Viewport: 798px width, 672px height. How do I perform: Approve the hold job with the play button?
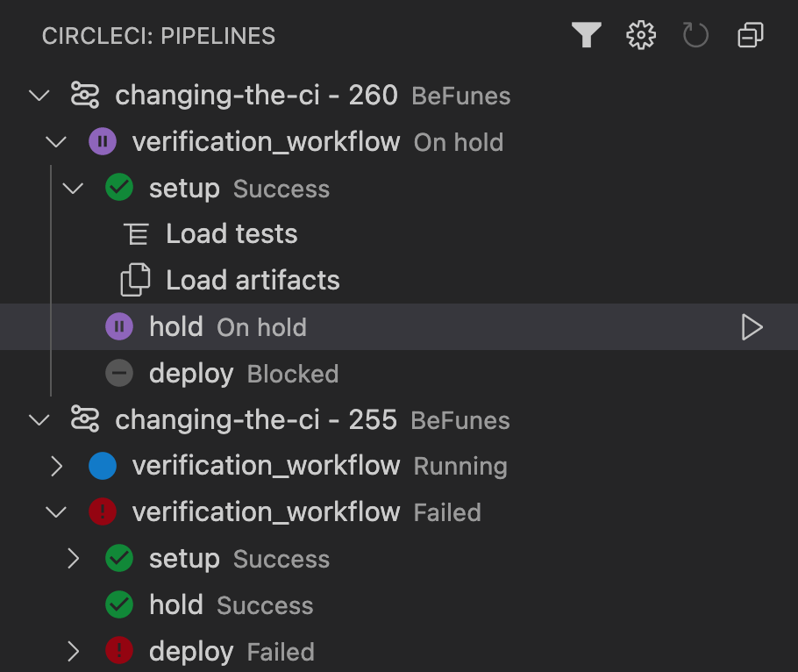pos(752,326)
